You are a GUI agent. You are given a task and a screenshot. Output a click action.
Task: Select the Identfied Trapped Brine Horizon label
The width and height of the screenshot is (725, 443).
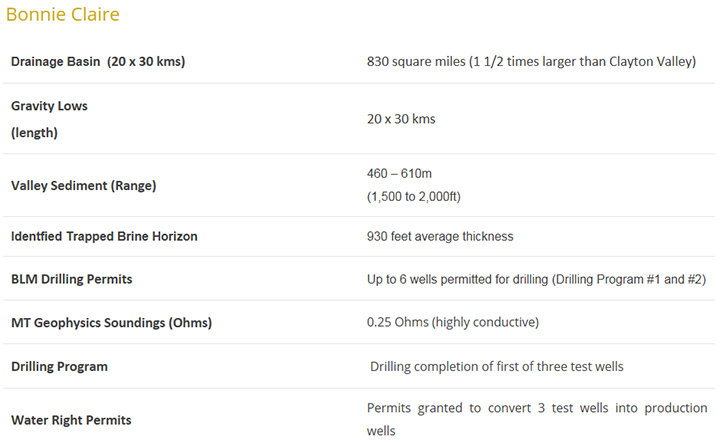tap(104, 236)
